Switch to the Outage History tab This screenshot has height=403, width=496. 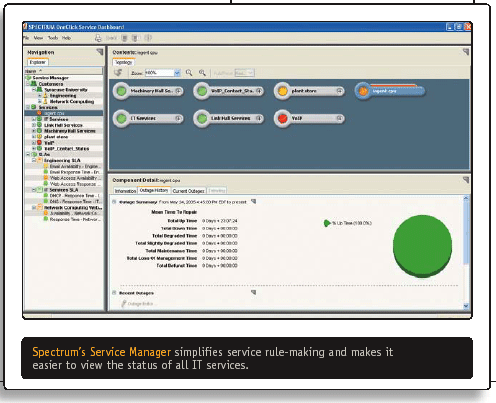pyautogui.click(x=154, y=190)
